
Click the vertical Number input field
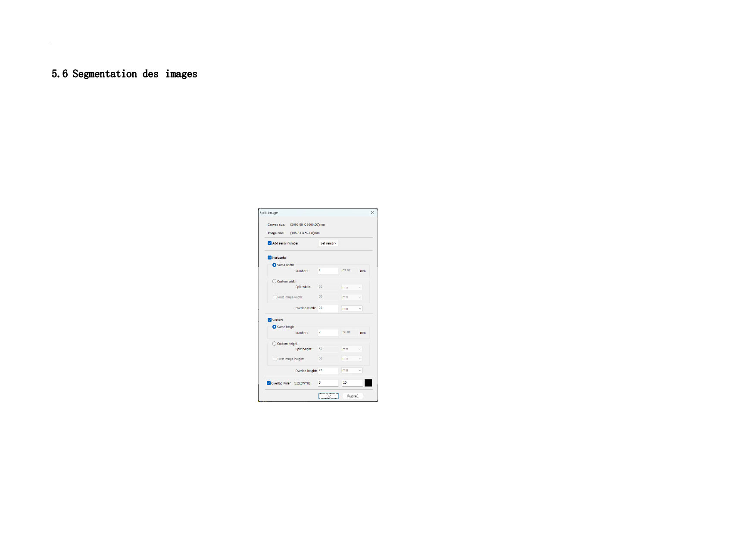point(328,332)
